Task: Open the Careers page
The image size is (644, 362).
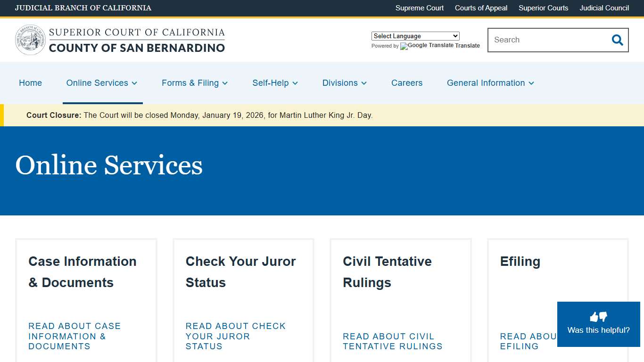Action: pos(406,83)
